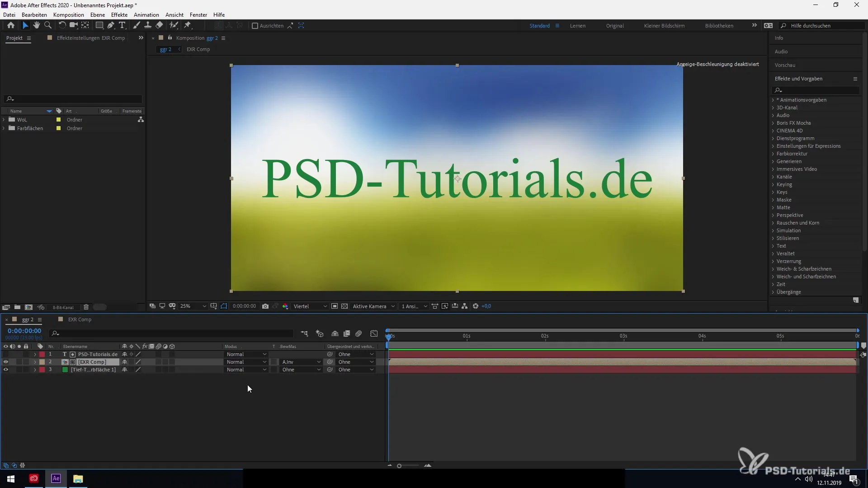Expand the Farbkorrektur effects category
Screen dimensions: 868x488
pos(773,154)
